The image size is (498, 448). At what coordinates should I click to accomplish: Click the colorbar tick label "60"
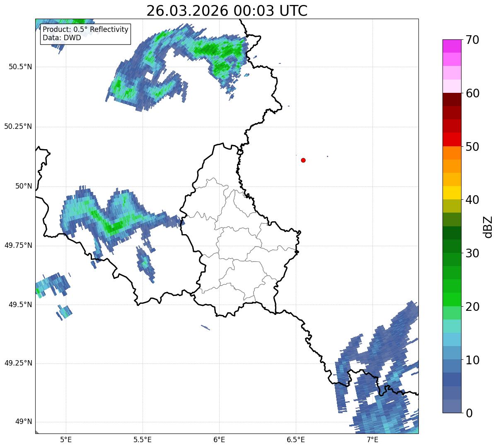[473, 93]
